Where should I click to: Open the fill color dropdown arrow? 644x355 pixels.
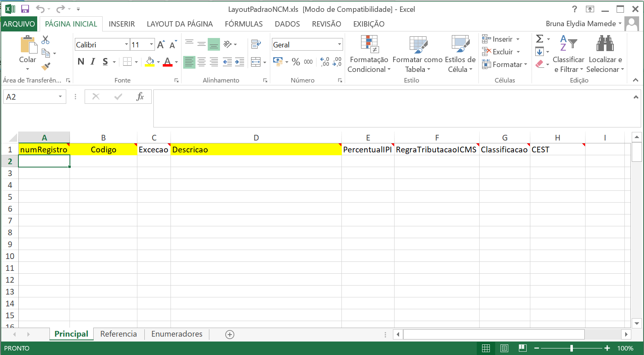pyautogui.click(x=158, y=62)
